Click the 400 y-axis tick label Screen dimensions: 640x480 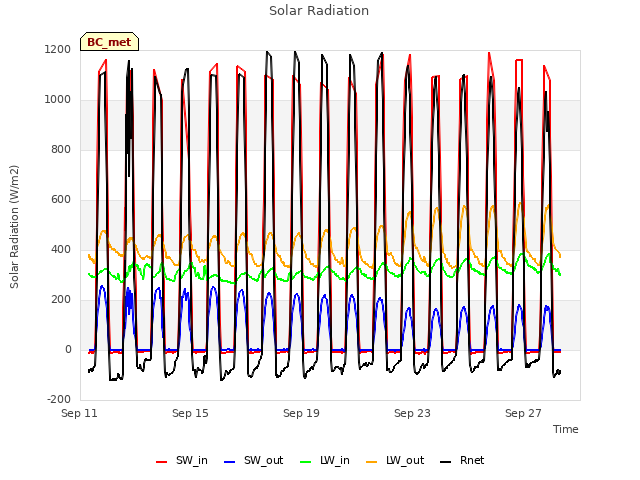point(61,250)
